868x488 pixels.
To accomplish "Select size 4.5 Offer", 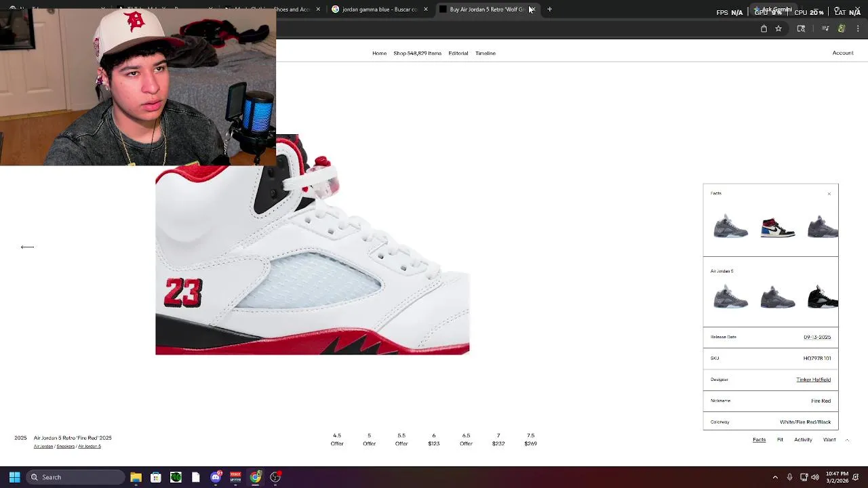I will point(337,439).
